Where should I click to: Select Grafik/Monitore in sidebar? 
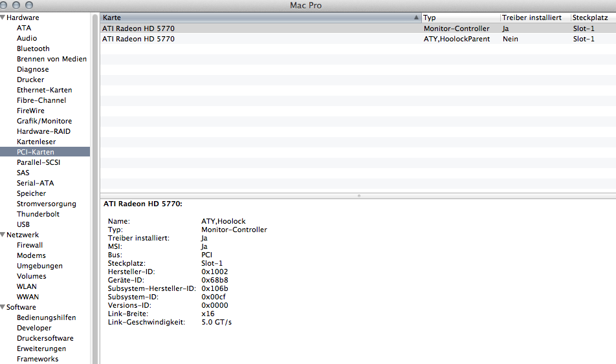point(45,121)
